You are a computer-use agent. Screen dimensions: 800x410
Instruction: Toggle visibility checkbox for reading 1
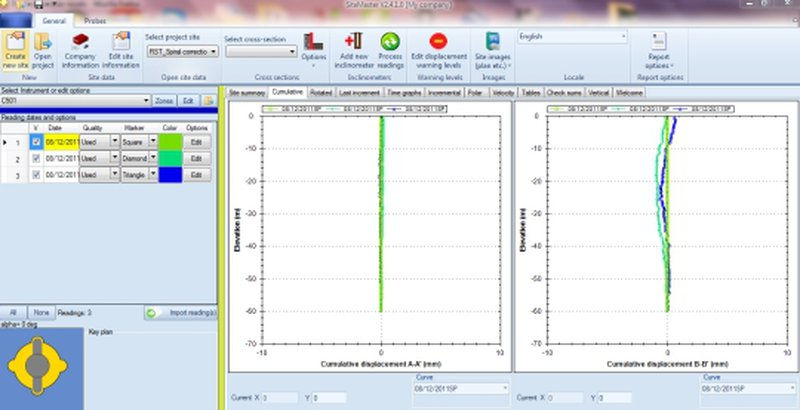36,142
